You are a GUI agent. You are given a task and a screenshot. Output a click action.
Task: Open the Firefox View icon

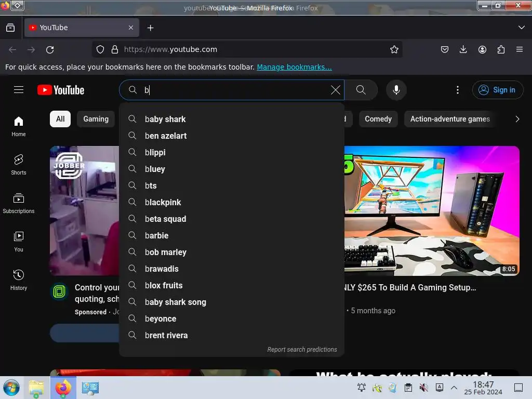click(x=10, y=28)
